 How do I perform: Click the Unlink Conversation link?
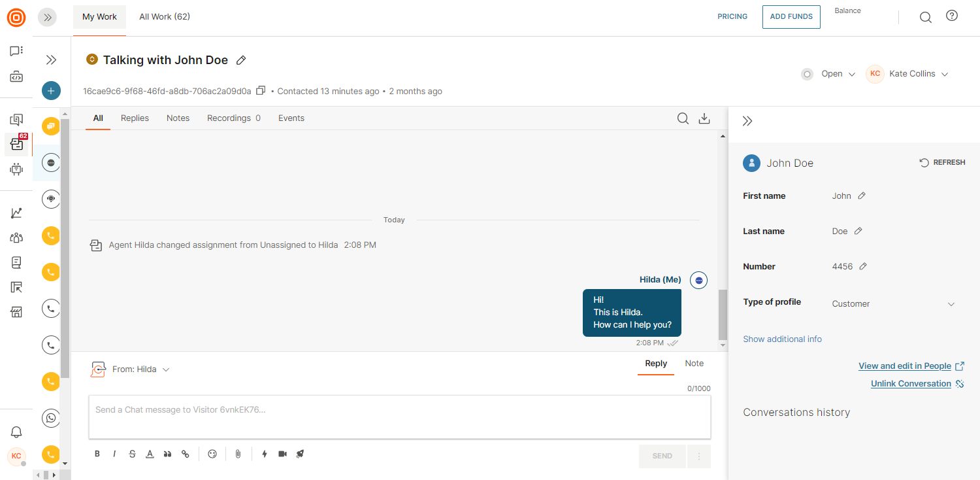[x=911, y=384]
